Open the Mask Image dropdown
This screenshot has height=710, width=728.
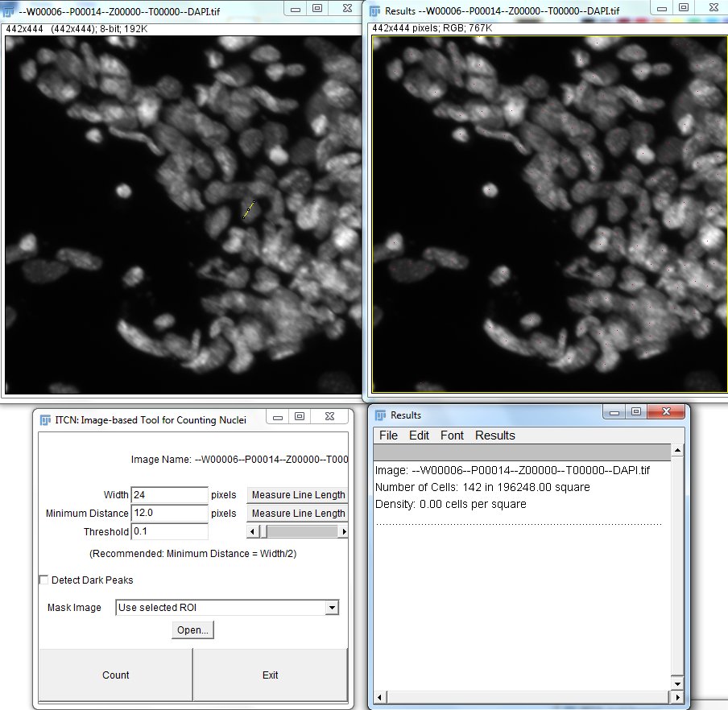click(331, 608)
